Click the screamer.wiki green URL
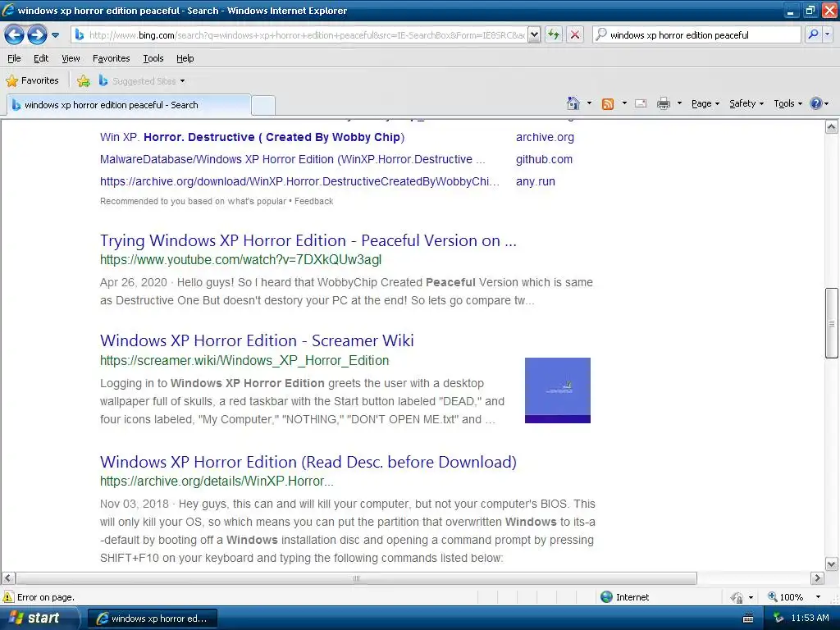Screen dimensions: 840x630 pos(244,361)
